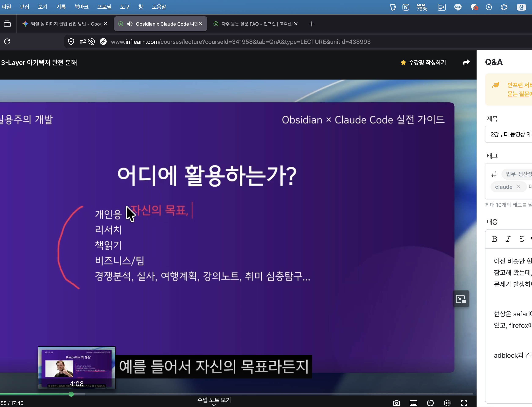
Task: Close the Obsidian x Claude Code tab
Action: pos(201,24)
